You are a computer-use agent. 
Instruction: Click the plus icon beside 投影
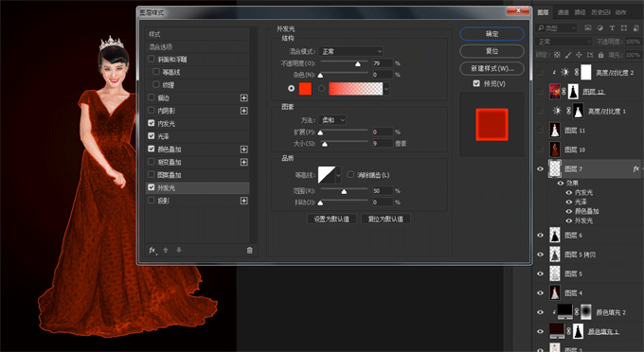click(x=244, y=201)
